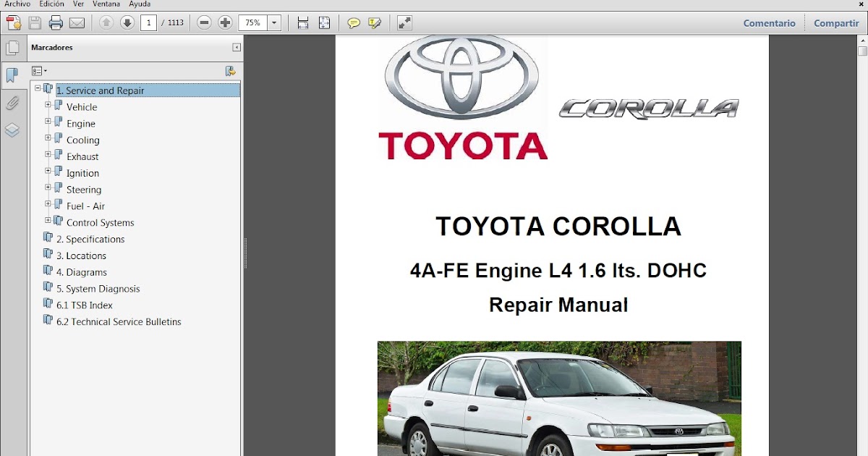Click the document vertical scrollbar thumb
This screenshot has width=868, height=456.
pos(862,51)
